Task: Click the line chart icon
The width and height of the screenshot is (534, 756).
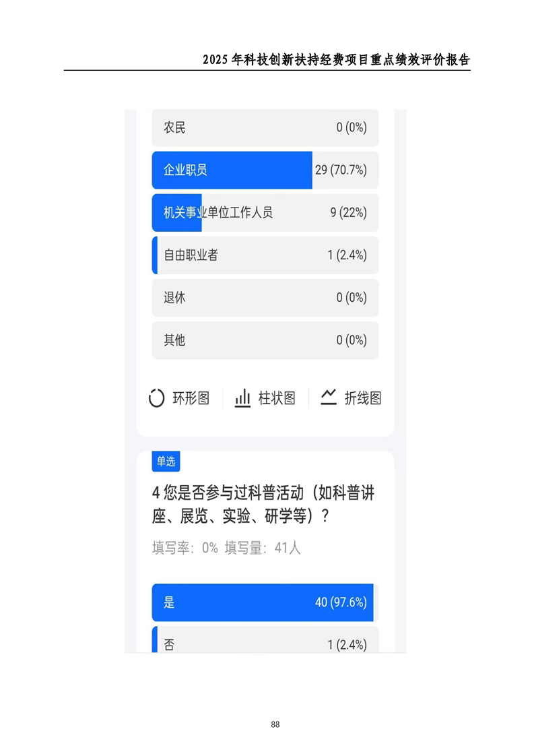Action: (x=329, y=398)
